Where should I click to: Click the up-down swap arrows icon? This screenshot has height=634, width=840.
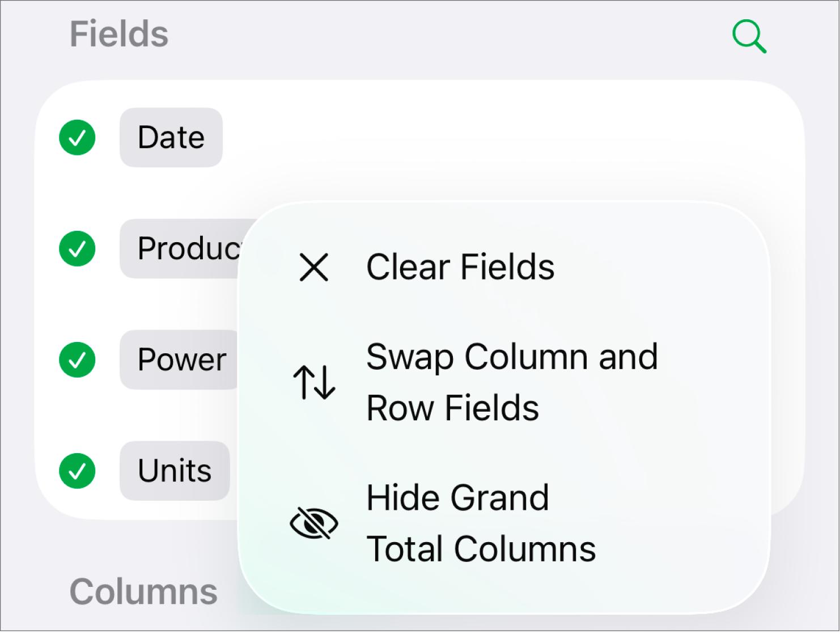point(314,382)
